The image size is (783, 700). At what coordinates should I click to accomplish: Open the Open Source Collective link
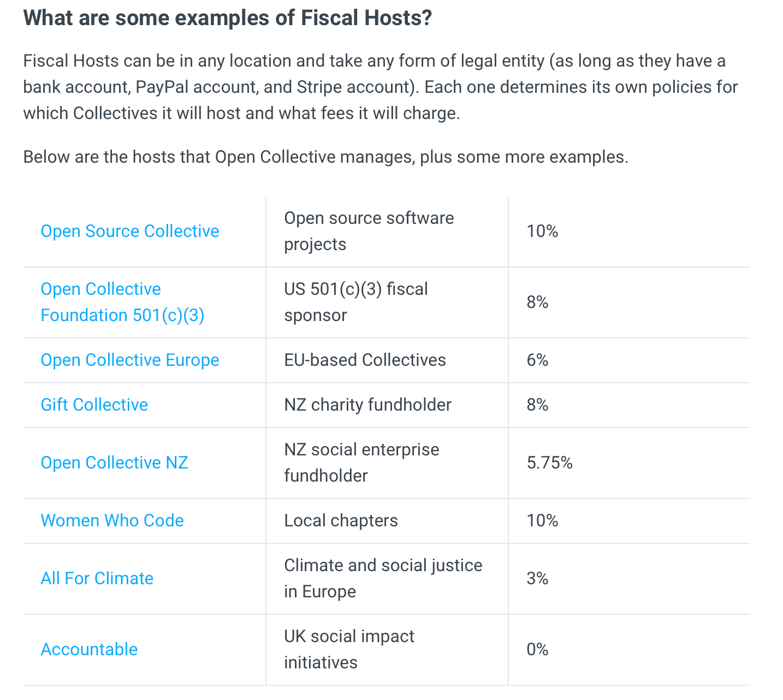[x=130, y=231]
